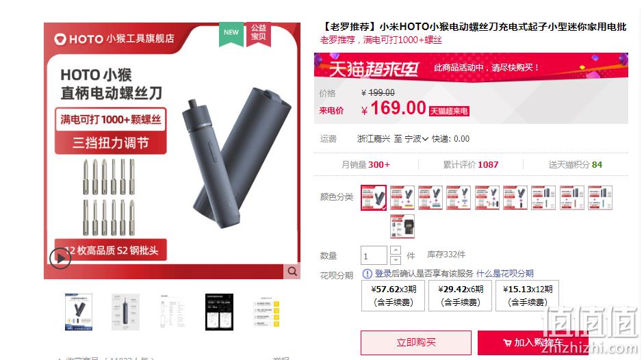View the first gallery thumbnail below image

[79, 312]
